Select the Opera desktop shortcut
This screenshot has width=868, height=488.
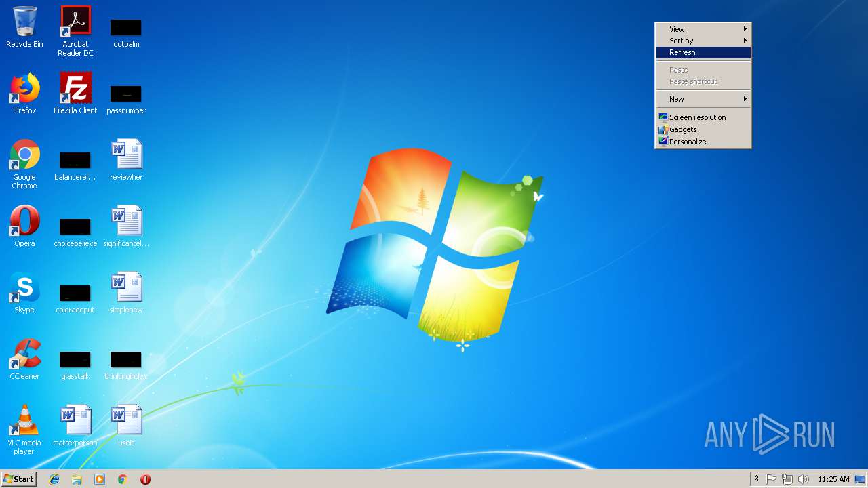[24, 226]
